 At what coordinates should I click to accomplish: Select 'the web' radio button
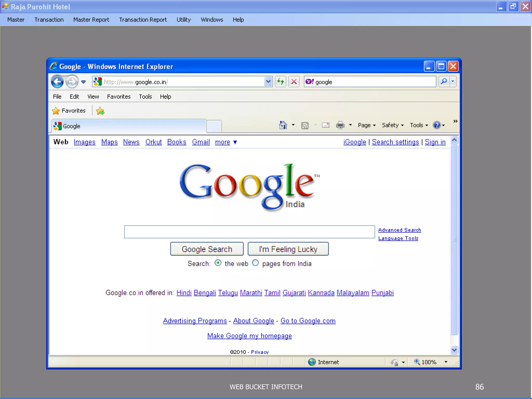218,263
